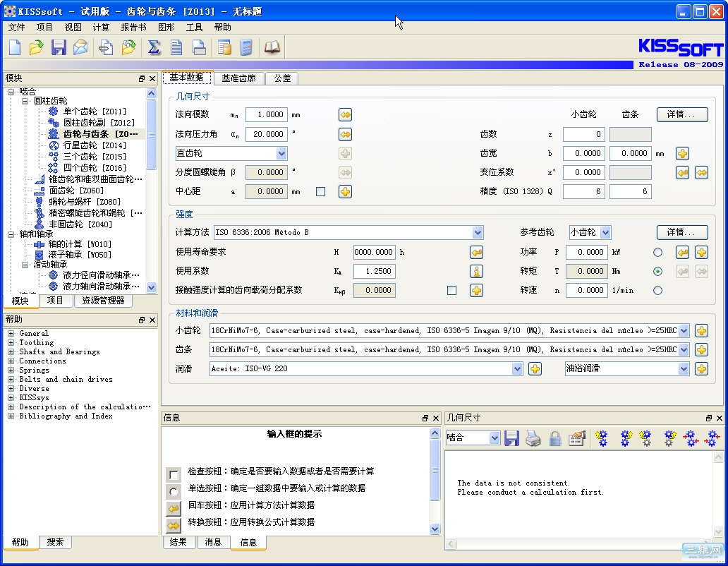Select 轴的计算 [W010] in the module tree
Screen dimensions: 728x566
(80, 244)
